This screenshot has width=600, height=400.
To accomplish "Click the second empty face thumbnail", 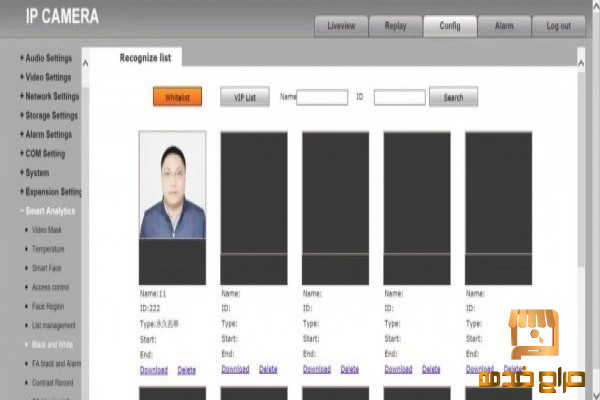I will pyautogui.click(x=254, y=208).
